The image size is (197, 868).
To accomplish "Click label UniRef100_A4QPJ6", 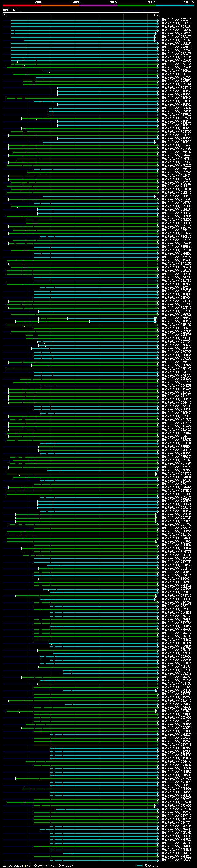I will pyautogui.click(x=177, y=125).
